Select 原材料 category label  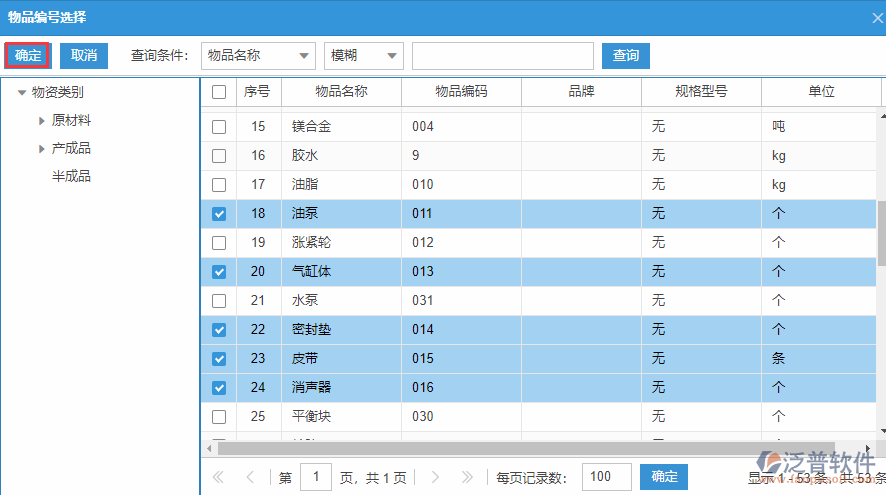[x=71, y=120]
